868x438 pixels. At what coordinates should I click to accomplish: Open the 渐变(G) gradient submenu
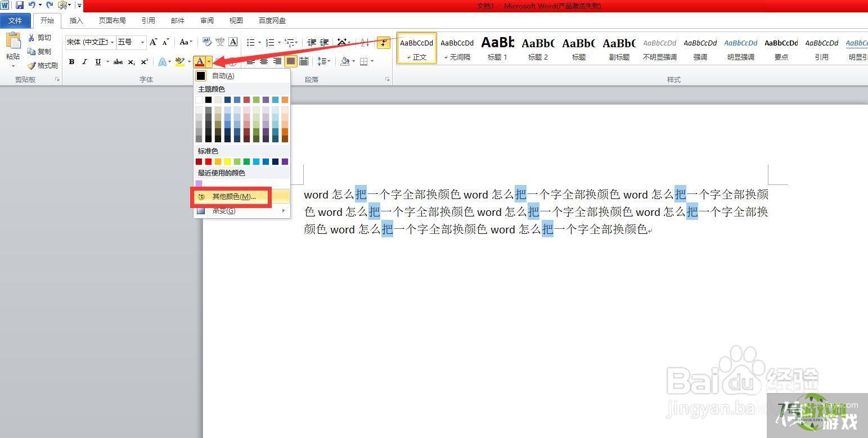pyautogui.click(x=242, y=211)
